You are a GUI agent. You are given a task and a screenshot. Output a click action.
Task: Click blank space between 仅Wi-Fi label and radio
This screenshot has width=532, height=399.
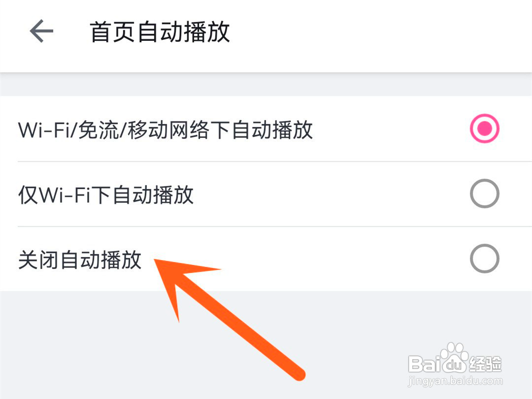pos(331,194)
